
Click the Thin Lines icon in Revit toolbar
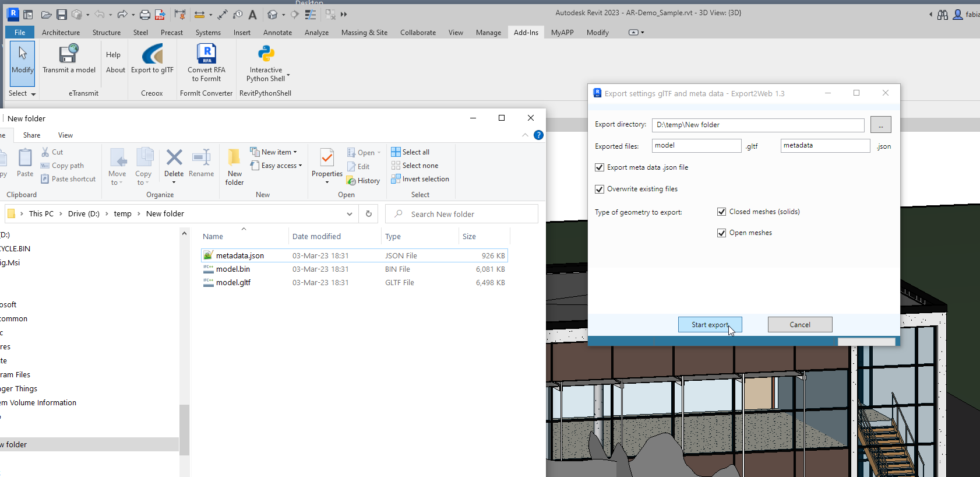[311, 15]
